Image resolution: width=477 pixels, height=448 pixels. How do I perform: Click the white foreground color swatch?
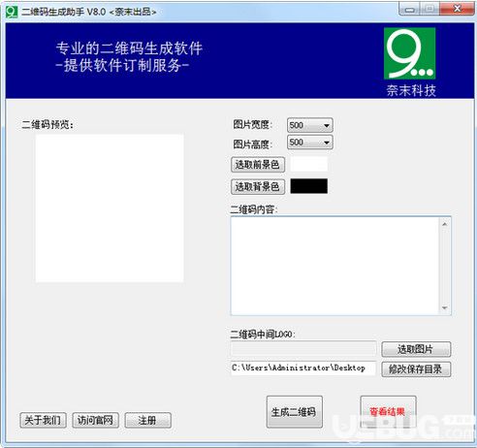(309, 164)
